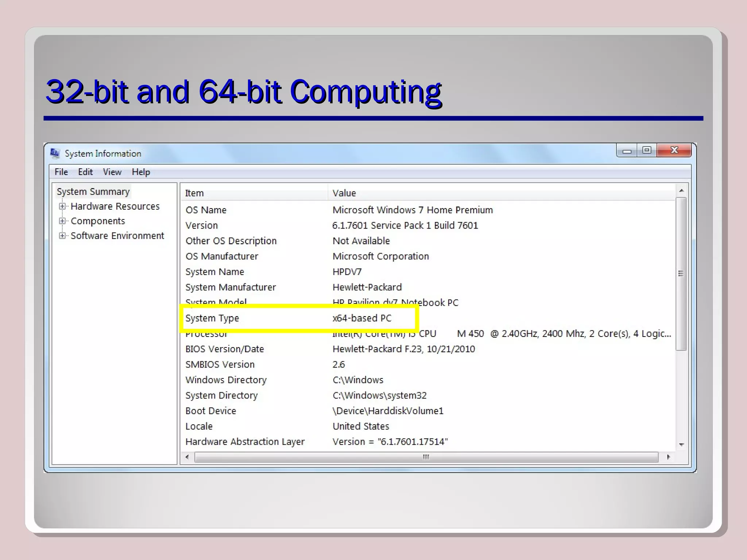The height and width of the screenshot is (560, 747).
Task: Select Software Environment tree item
Action: (x=117, y=236)
